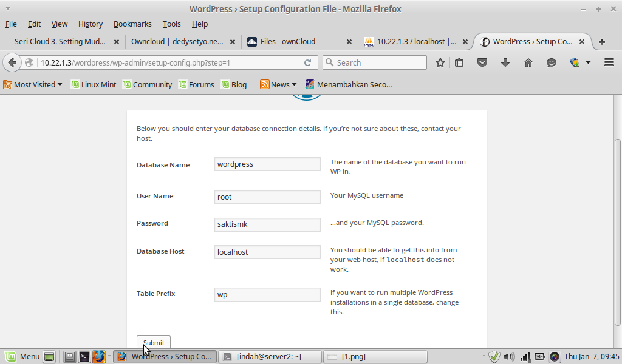Image resolution: width=622 pixels, height=364 pixels.
Task: Open the dropdown arrow beside the globe toolbar icon
Action: (588, 62)
